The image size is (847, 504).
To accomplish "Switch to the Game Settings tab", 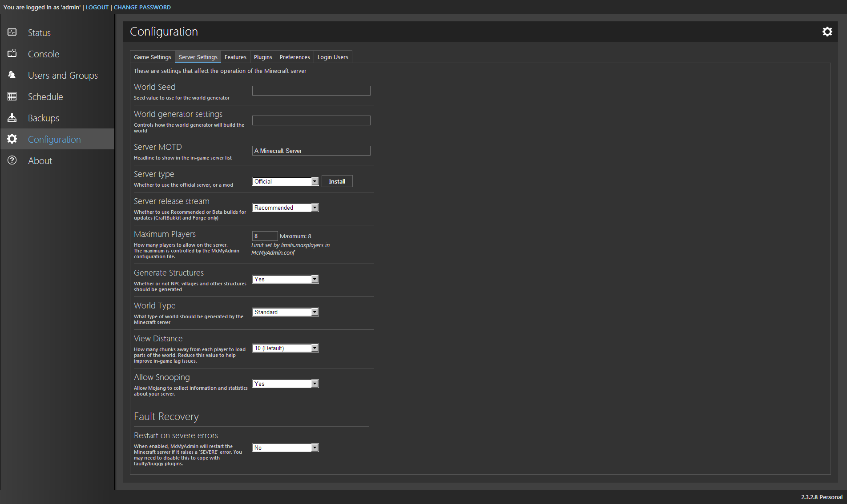I will click(x=153, y=57).
